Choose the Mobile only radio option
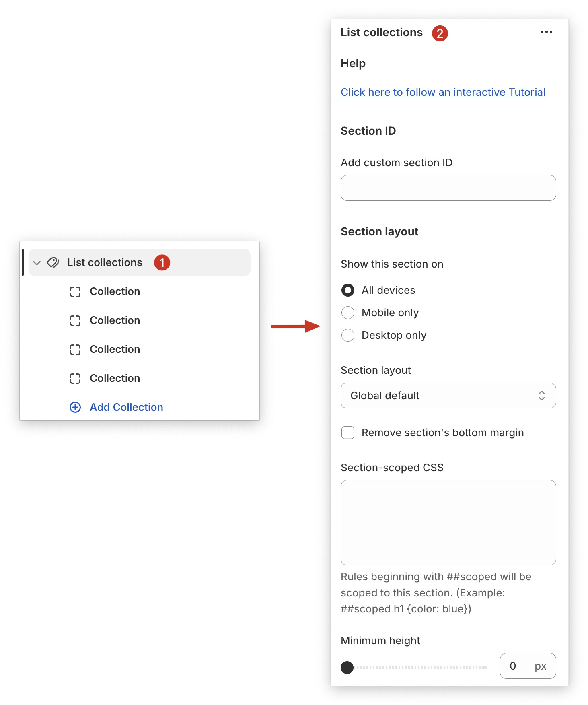 click(x=348, y=313)
